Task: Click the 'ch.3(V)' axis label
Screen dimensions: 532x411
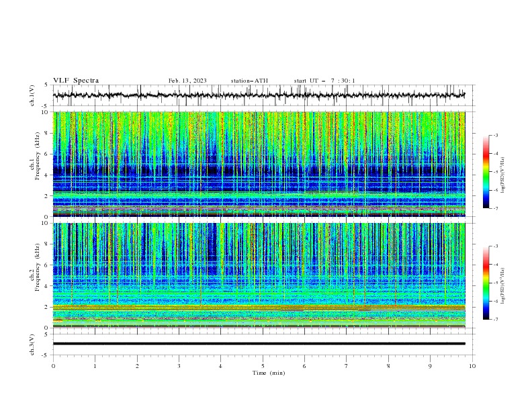Action: click(x=32, y=345)
